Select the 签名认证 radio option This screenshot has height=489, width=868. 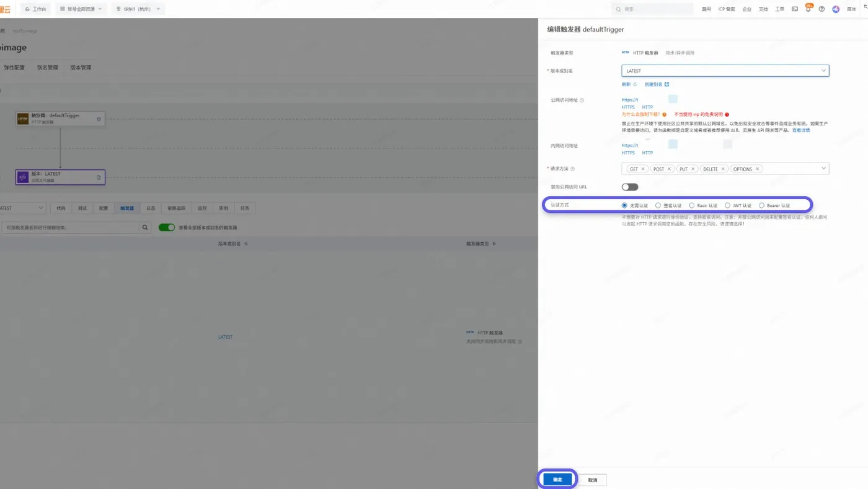coord(658,205)
